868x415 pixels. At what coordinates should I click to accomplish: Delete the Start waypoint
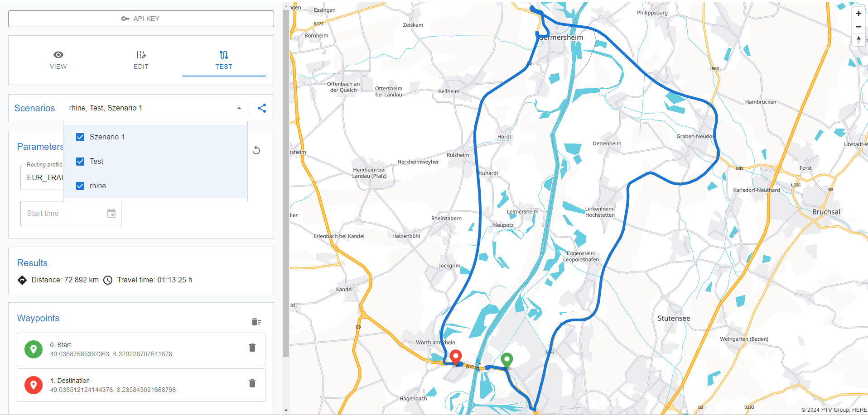pyautogui.click(x=252, y=348)
